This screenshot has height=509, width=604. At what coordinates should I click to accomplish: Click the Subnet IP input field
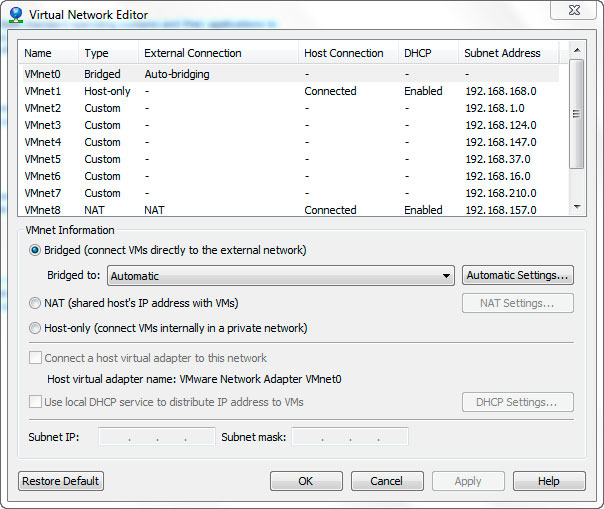157,437
